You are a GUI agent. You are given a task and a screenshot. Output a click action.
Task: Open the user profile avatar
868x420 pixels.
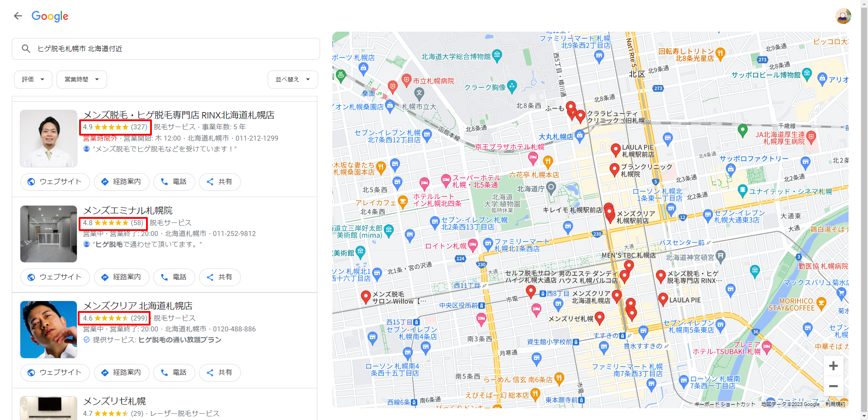tap(843, 16)
